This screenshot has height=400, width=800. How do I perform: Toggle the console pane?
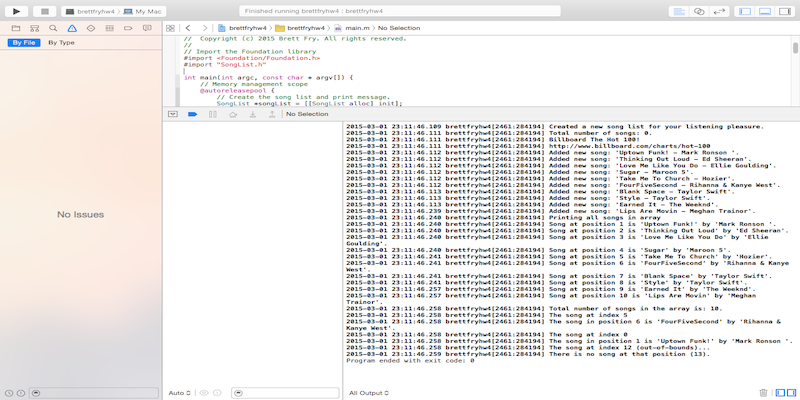[x=791, y=393]
